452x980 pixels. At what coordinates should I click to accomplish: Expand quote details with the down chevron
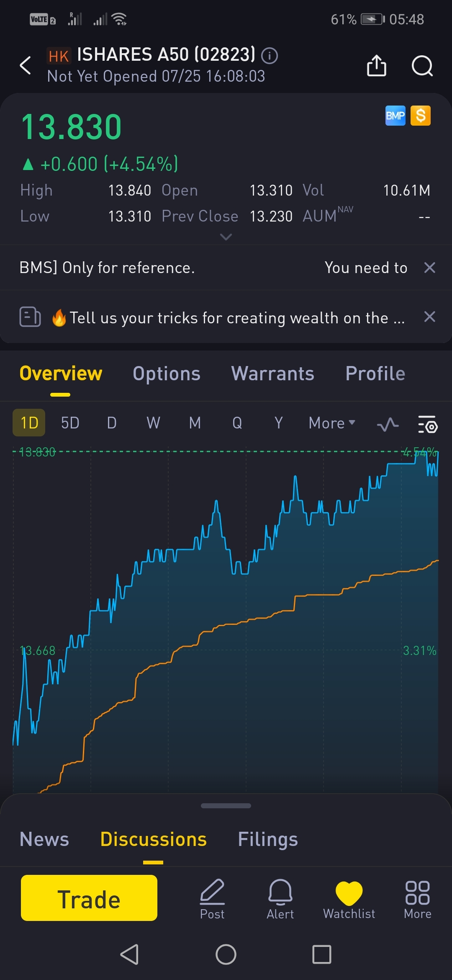[226, 237]
